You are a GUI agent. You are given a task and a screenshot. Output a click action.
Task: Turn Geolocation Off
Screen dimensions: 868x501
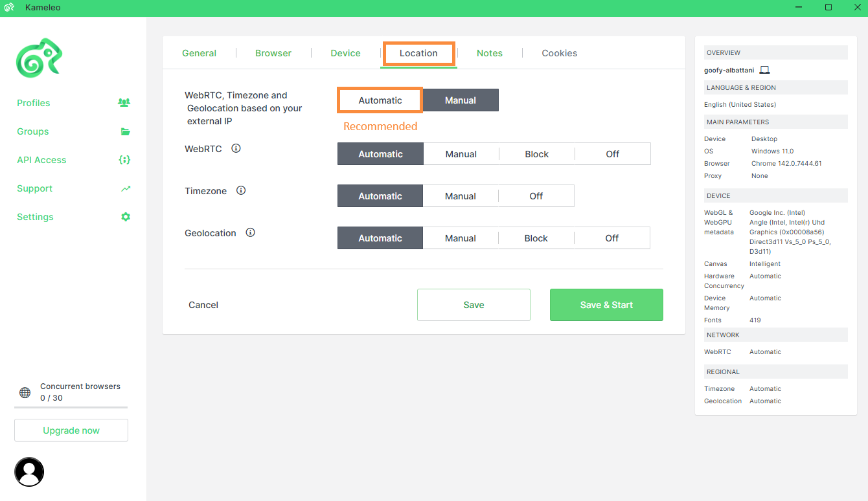612,238
